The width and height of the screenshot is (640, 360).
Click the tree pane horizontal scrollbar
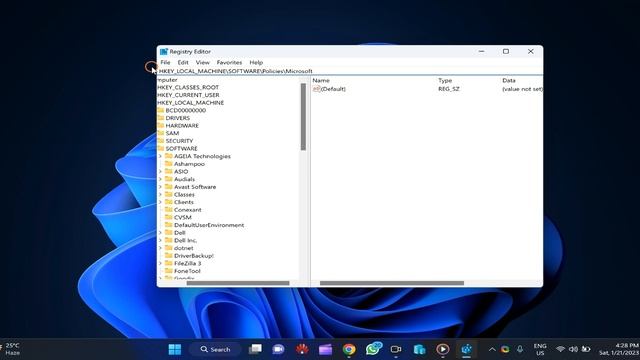[238, 283]
